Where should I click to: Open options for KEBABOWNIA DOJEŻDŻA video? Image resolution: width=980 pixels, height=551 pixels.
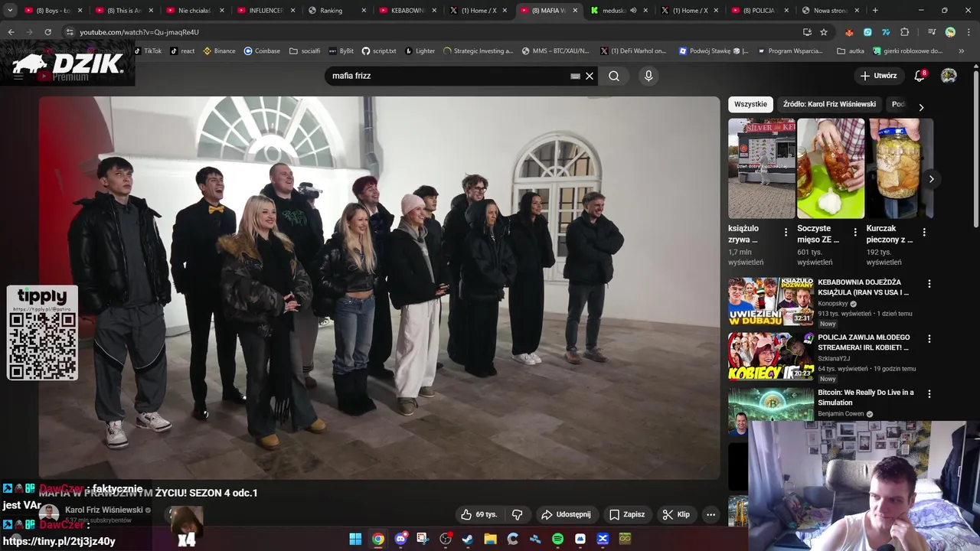(x=929, y=283)
